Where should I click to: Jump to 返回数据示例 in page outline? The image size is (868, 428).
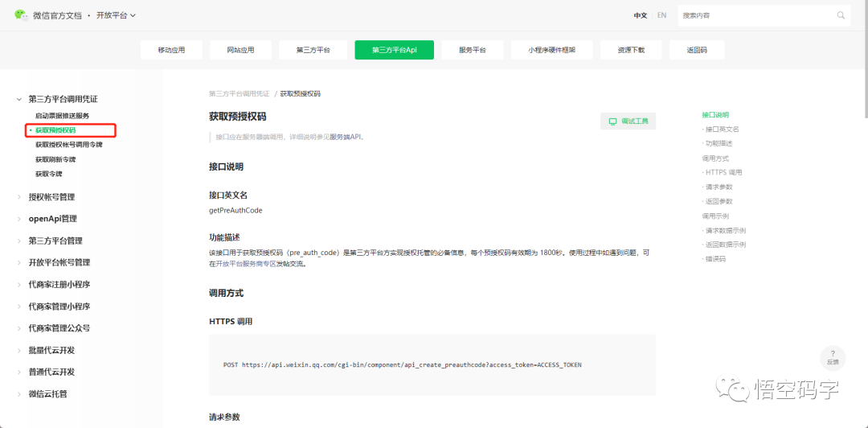point(726,245)
